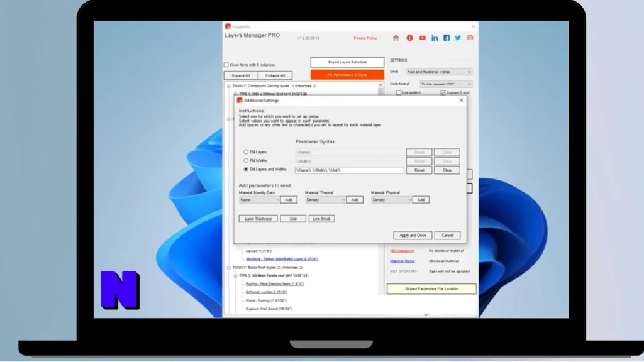Select Softwood, Lumber tree row
This screenshot has width=644, height=362.
click(266, 292)
